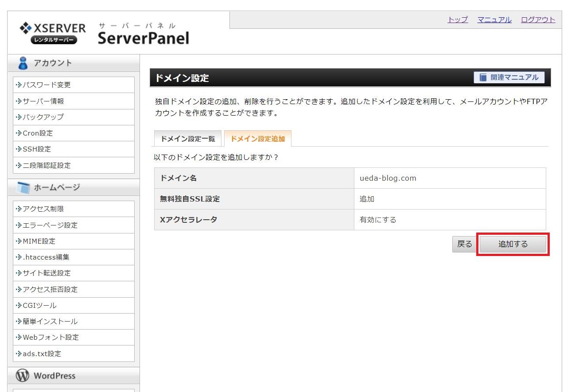Click the confirmation question text

(x=216, y=157)
